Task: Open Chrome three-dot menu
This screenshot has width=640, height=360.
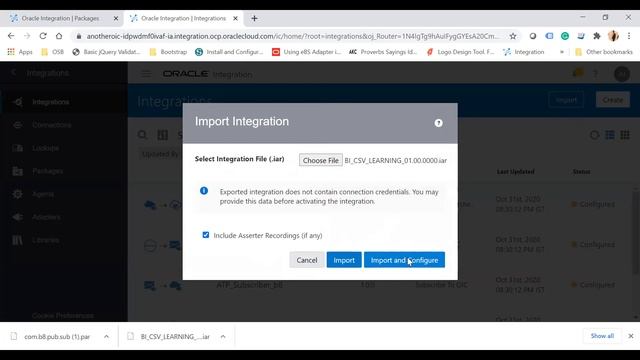Action: tap(629, 36)
